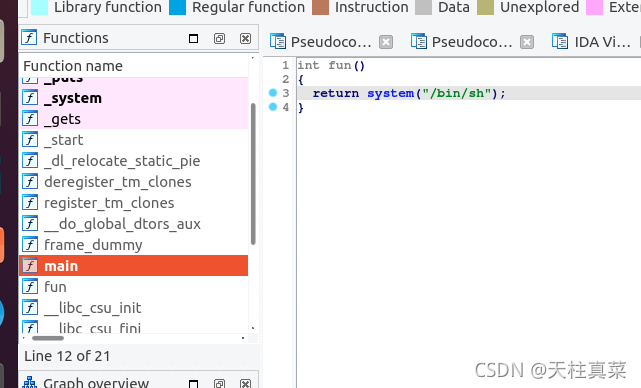Click function icon beside _start
Viewport: 641px width, 388px height.
click(30, 140)
